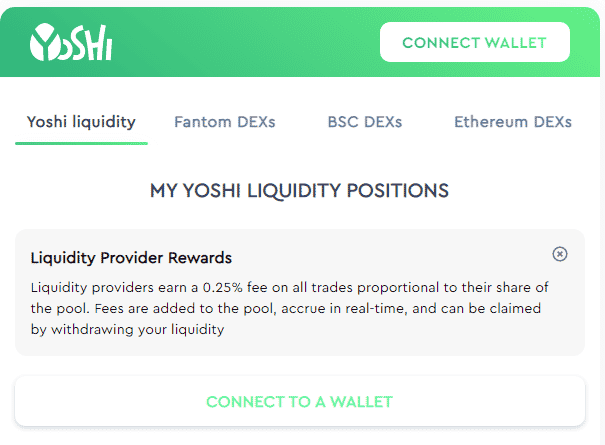Click 'POSITIONS' in the page heading
The width and height of the screenshot is (605, 445).
point(397,191)
